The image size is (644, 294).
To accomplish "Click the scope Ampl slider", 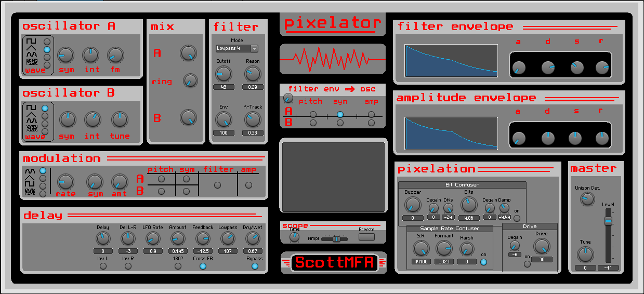I will pyautogui.click(x=336, y=238).
